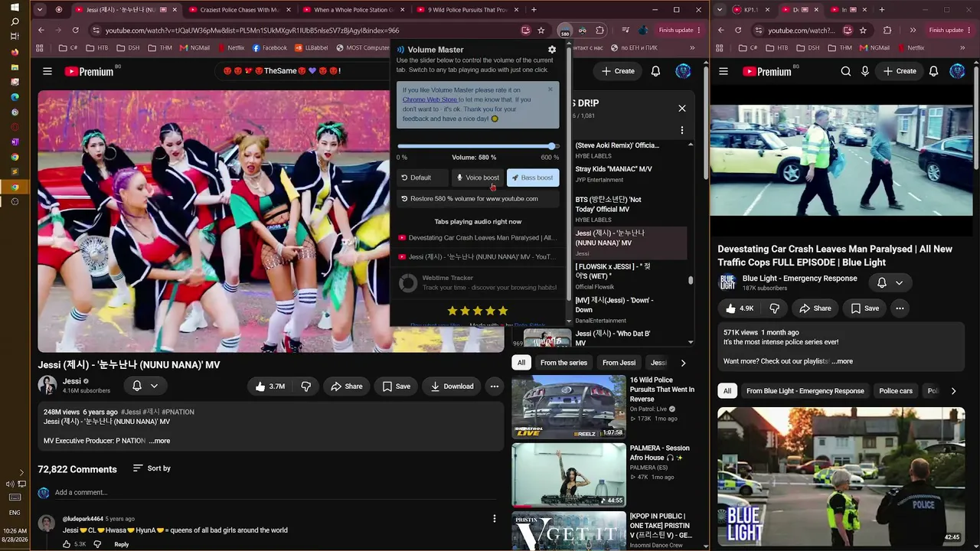Open account avatar menu in left window
This screenshot has height=551, width=980.
(x=683, y=71)
